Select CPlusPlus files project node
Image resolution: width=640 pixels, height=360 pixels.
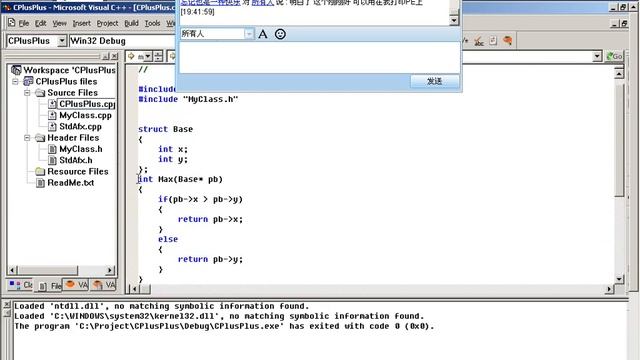tap(66, 82)
